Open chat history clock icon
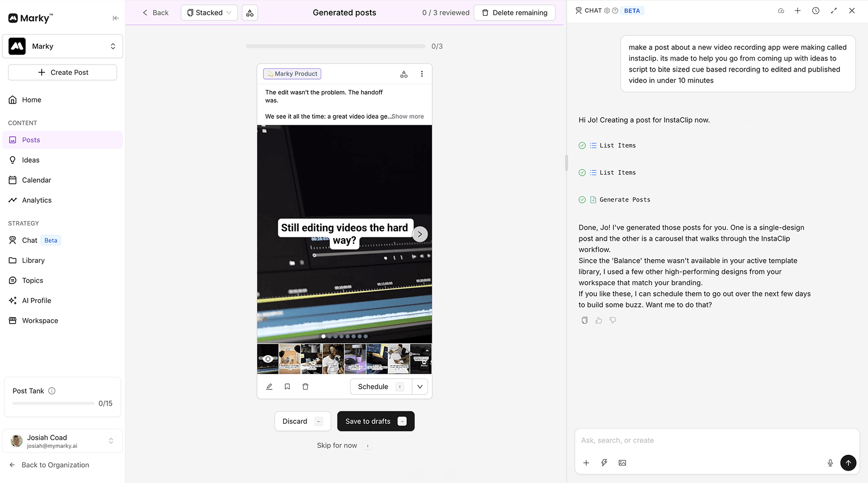The height and width of the screenshot is (483, 868). tap(815, 10)
